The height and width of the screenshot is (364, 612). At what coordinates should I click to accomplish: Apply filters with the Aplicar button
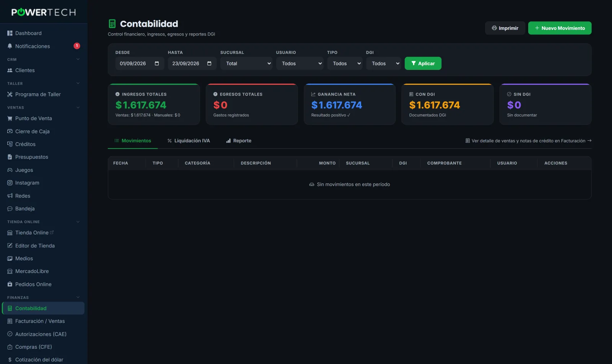point(423,63)
